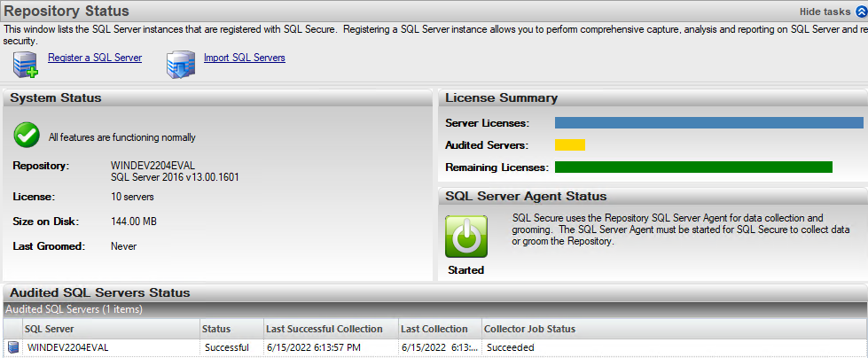Click the Register a SQL Server icon
Viewport: 868px width, 358px height.
pos(25,65)
